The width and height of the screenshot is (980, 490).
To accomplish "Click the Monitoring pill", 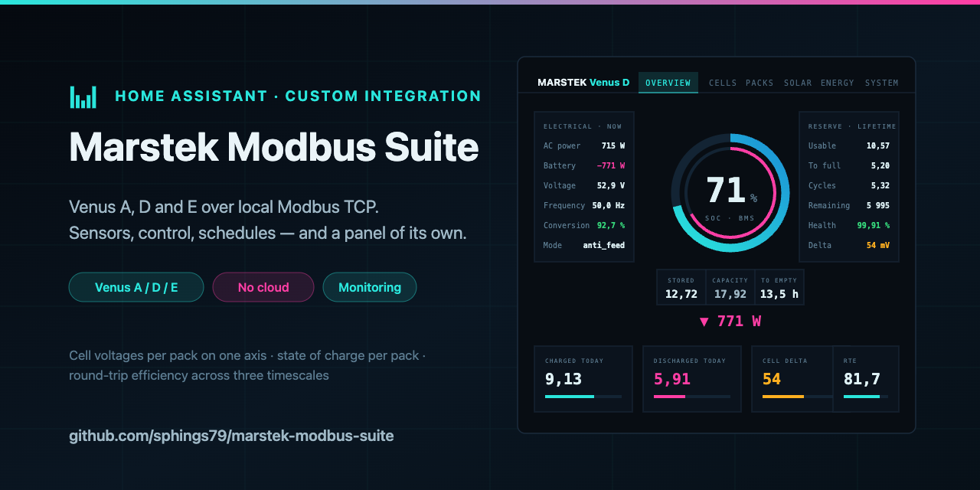I will [370, 287].
